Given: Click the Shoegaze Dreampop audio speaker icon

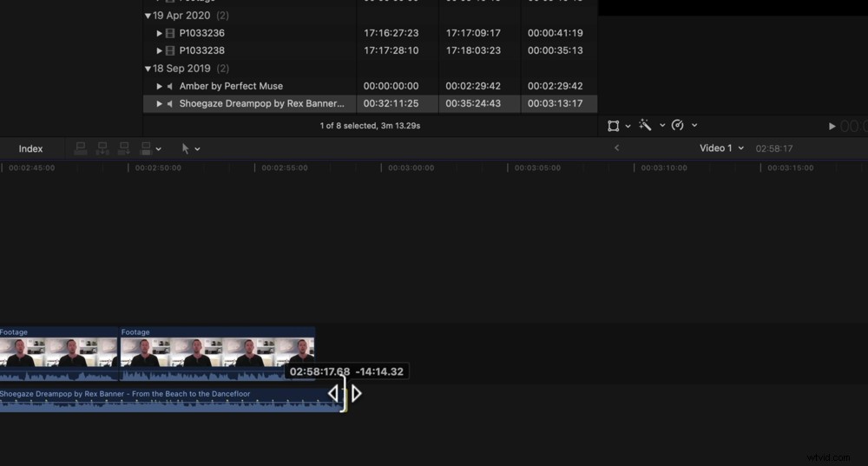Looking at the screenshot, I should tap(170, 103).
